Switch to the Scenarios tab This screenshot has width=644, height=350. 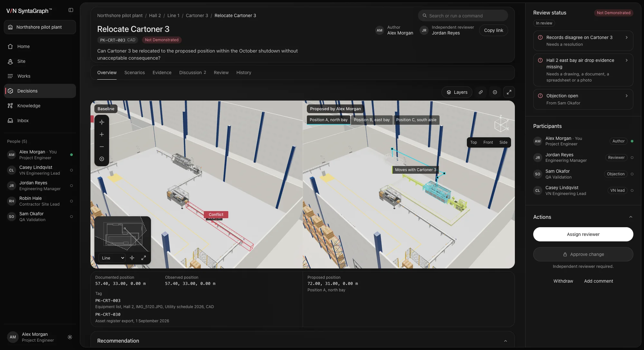[x=135, y=73]
